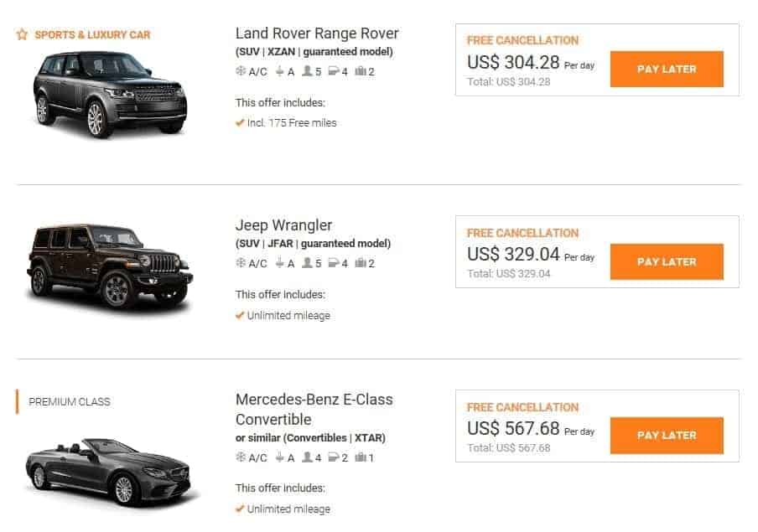Click the checkmark beside Jeep Wrangler Unlimited mileage
Image resolution: width=758 pixels, height=532 pixels.
(240, 315)
